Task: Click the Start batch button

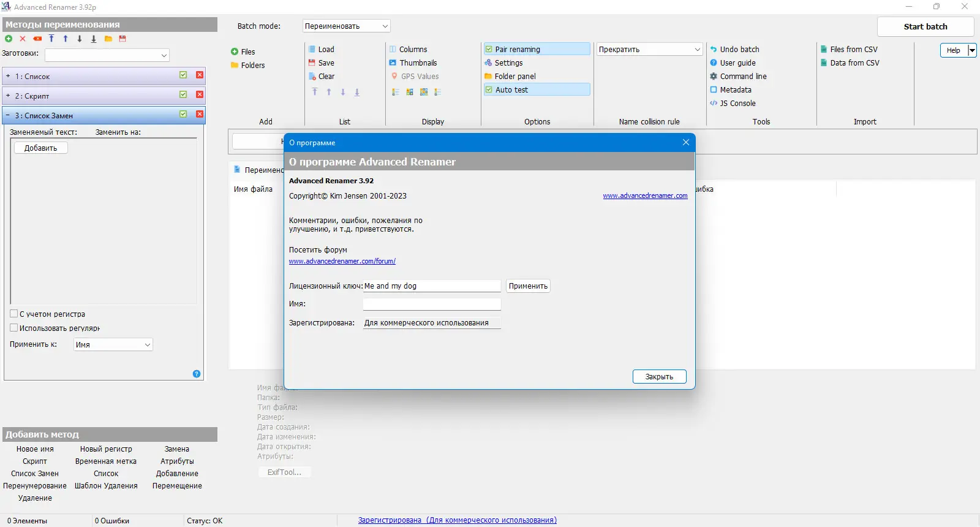Action: [925, 26]
